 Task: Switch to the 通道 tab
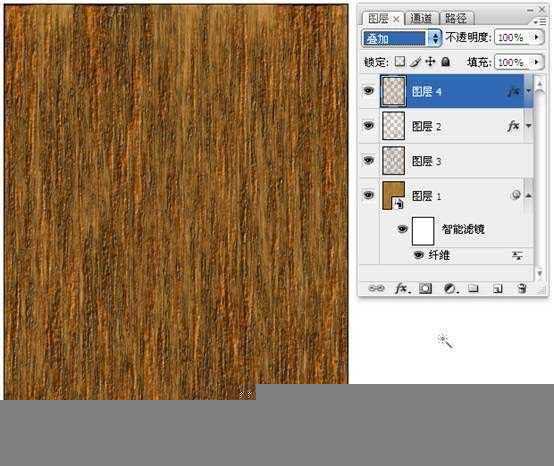click(x=421, y=18)
